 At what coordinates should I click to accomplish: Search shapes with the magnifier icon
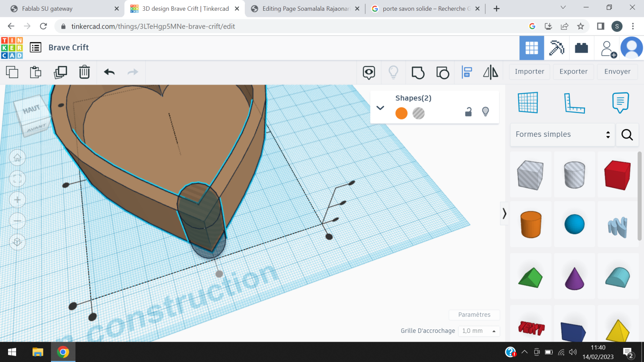pyautogui.click(x=627, y=134)
